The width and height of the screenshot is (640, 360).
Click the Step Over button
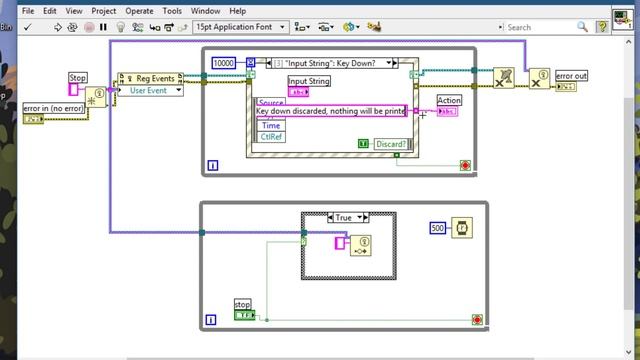(169, 27)
